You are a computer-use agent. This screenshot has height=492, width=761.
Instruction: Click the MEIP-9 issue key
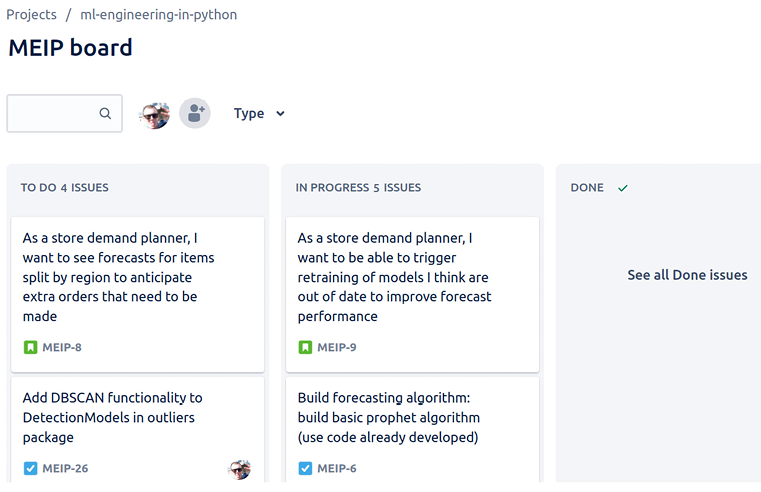tap(337, 348)
